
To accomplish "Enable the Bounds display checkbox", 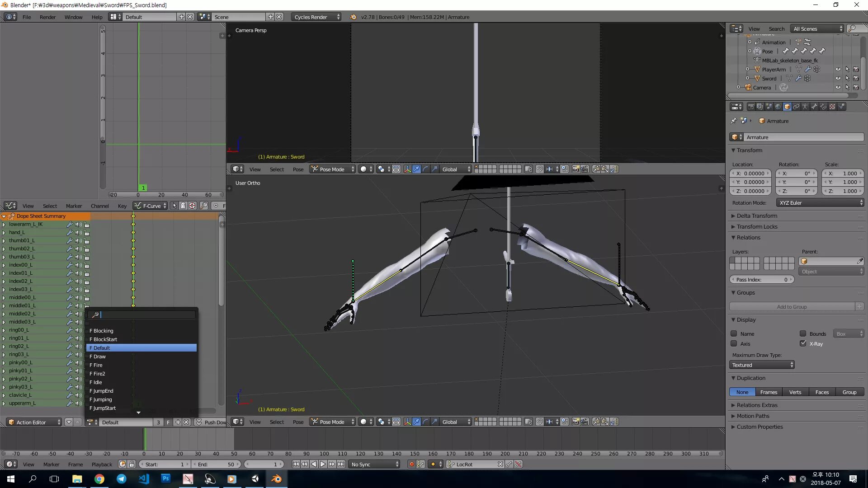I will tap(803, 333).
